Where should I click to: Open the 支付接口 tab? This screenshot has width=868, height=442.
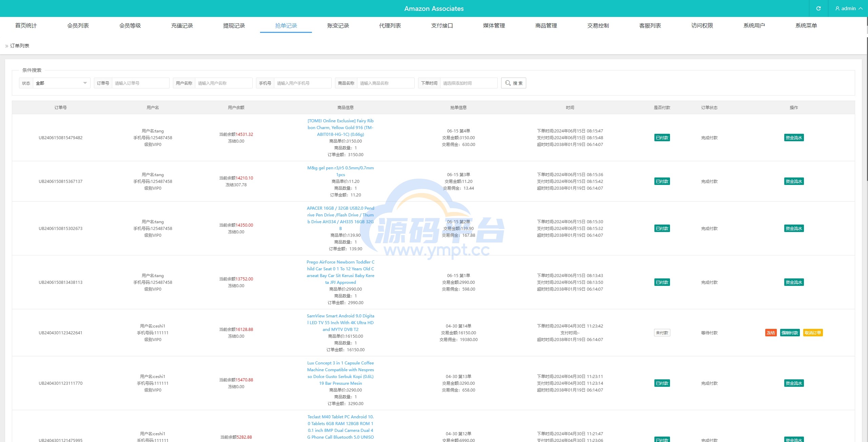[442, 25]
